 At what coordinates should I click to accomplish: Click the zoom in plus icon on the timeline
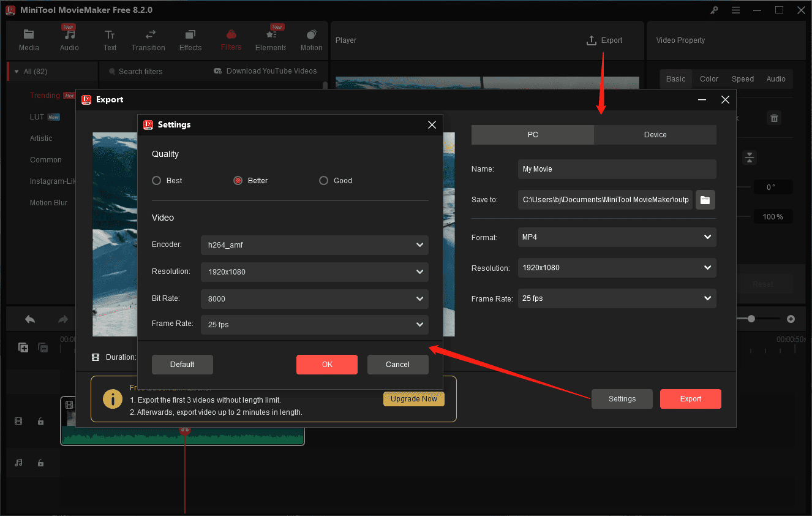tap(791, 319)
